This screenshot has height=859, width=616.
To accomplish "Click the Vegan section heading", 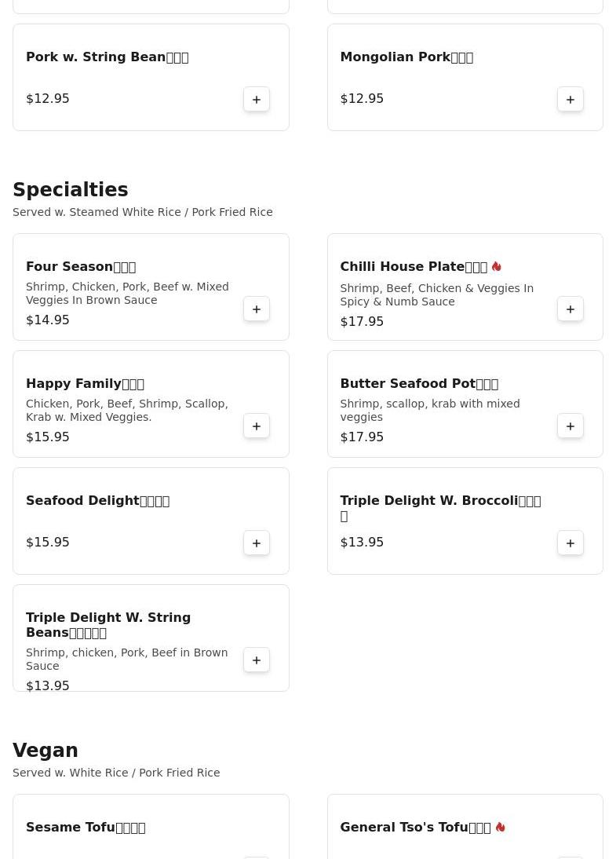I will [x=46, y=751].
